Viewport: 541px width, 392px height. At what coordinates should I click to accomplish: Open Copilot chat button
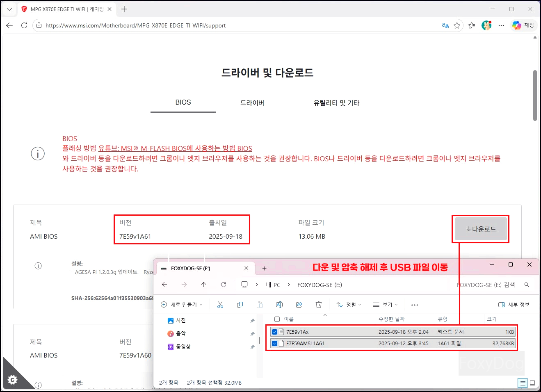click(523, 25)
